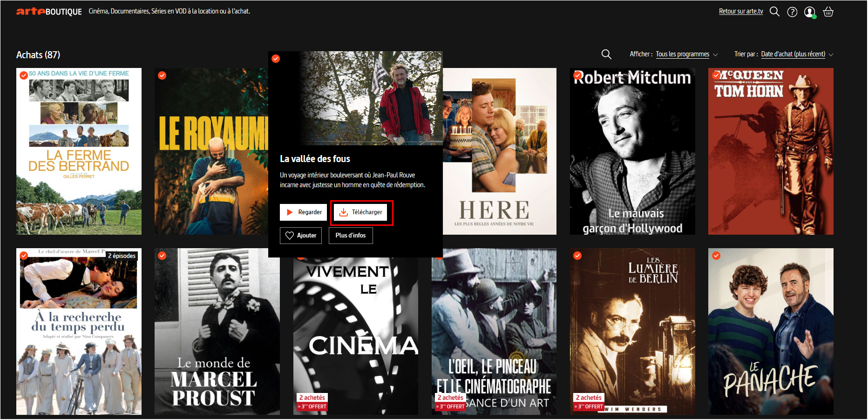
Task: Open Le Panache movie poster
Action: coord(771,332)
